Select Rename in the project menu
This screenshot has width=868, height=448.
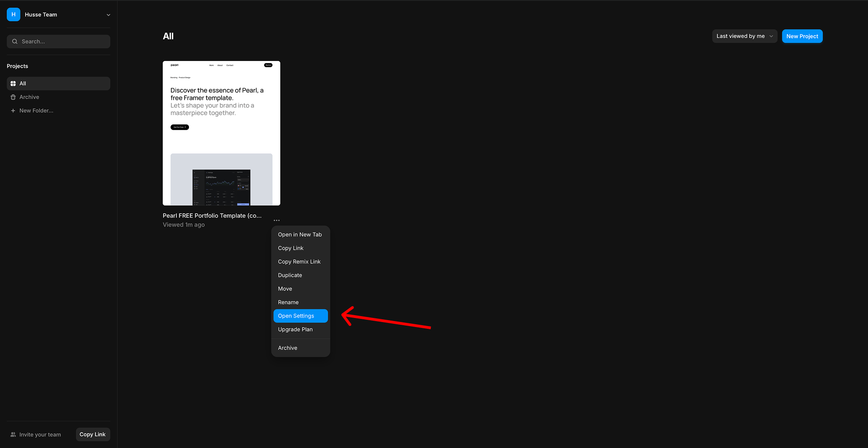[x=301, y=303]
